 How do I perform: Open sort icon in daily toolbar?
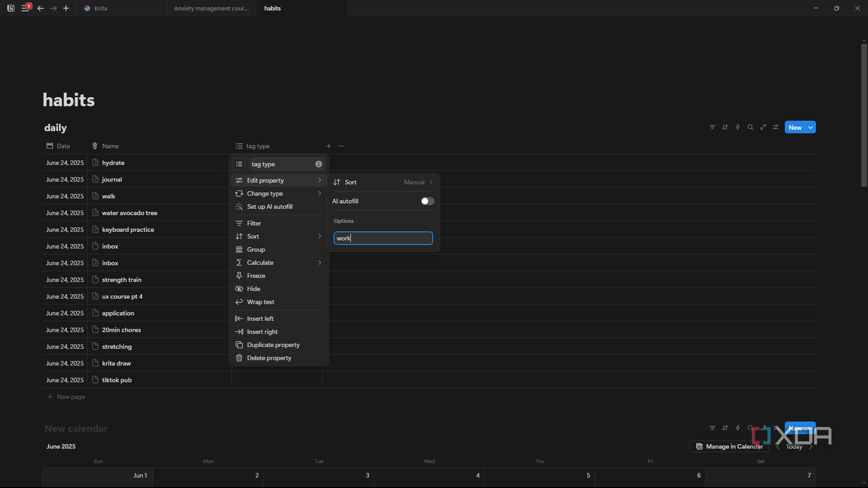point(725,127)
